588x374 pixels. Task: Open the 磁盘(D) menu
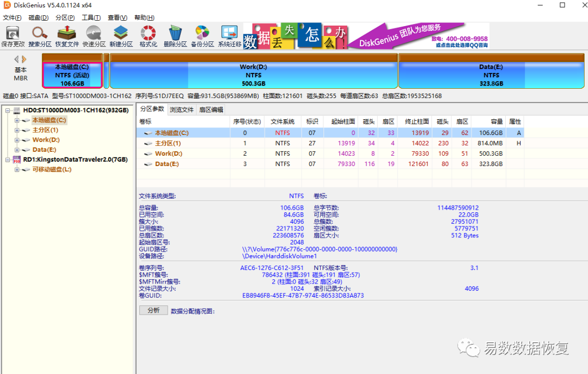(x=38, y=17)
